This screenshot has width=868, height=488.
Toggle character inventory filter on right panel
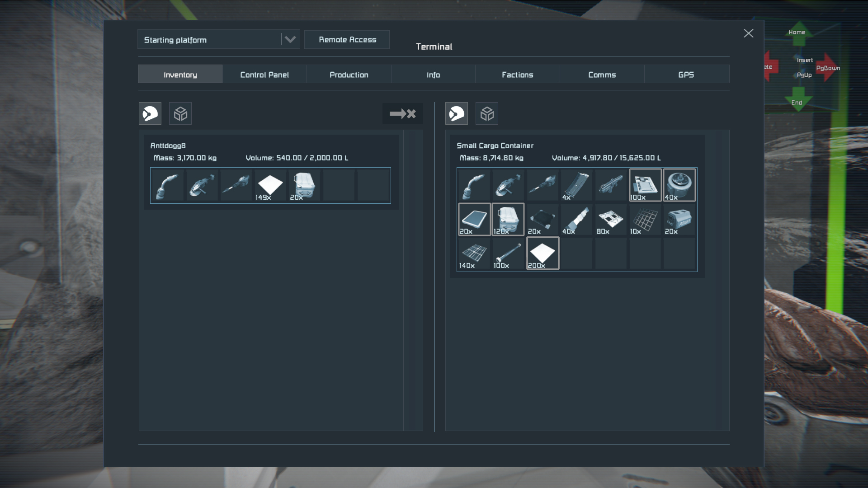457,113
